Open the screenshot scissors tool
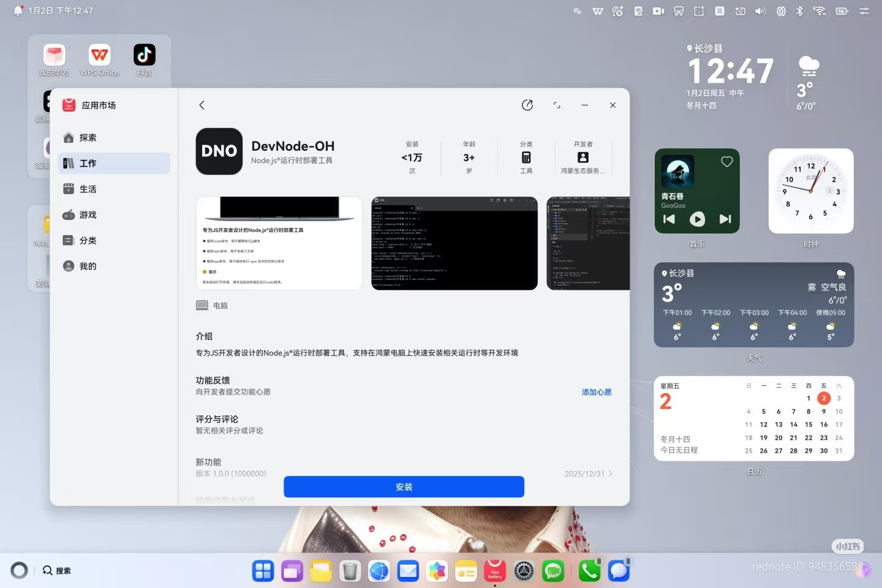 pyautogui.click(x=679, y=11)
